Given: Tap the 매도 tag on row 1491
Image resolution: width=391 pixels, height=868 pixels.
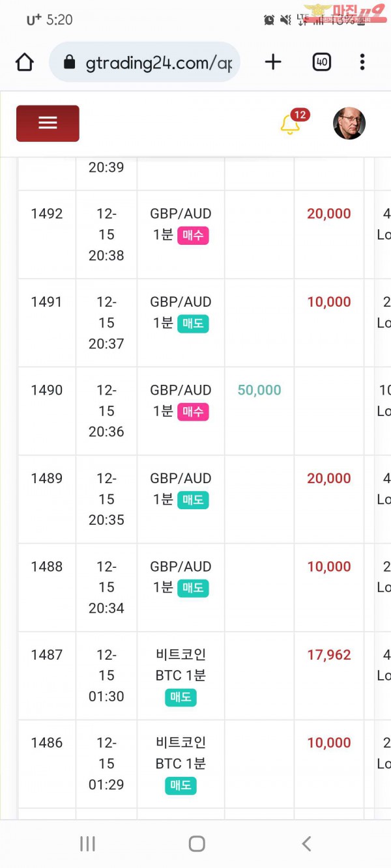Looking at the screenshot, I should pyautogui.click(x=193, y=324).
